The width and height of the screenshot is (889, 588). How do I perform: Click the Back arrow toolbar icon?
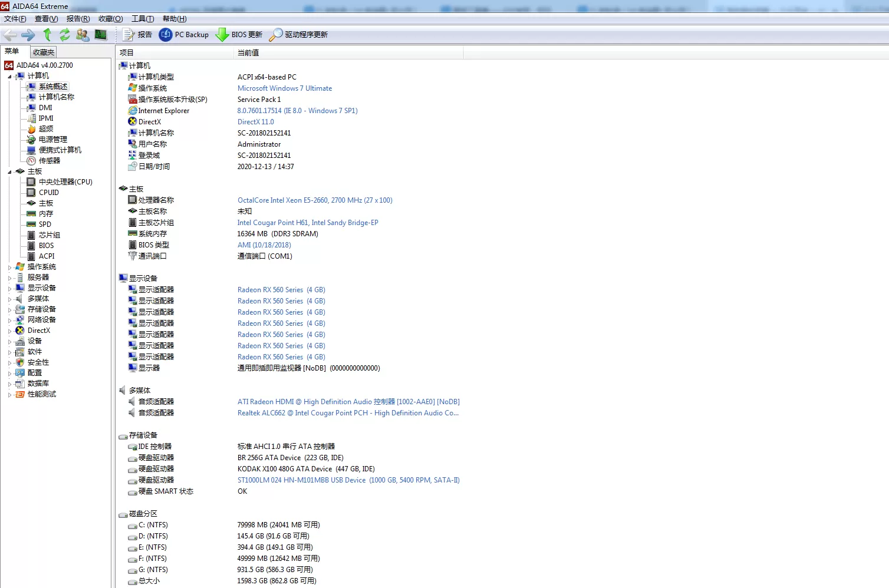[10, 35]
